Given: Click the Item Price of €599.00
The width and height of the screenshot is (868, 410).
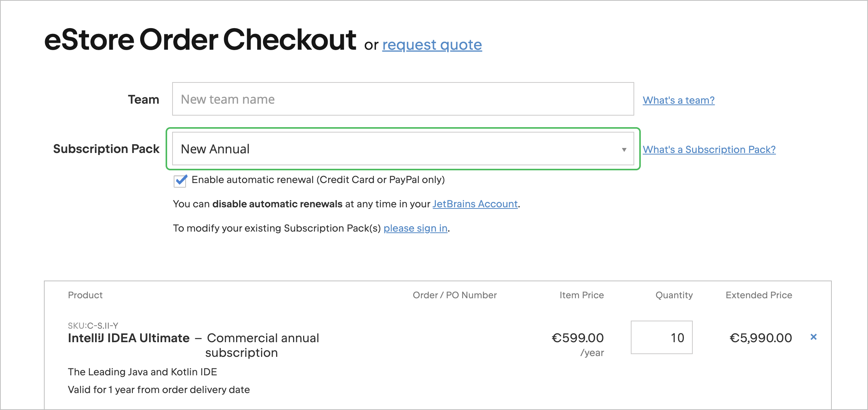Looking at the screenshot, I should tap(577, 338).
